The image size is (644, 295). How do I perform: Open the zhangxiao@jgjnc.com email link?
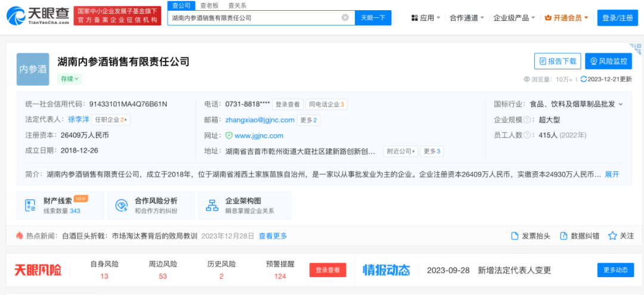pyautogui.click(x=260, y=120)
